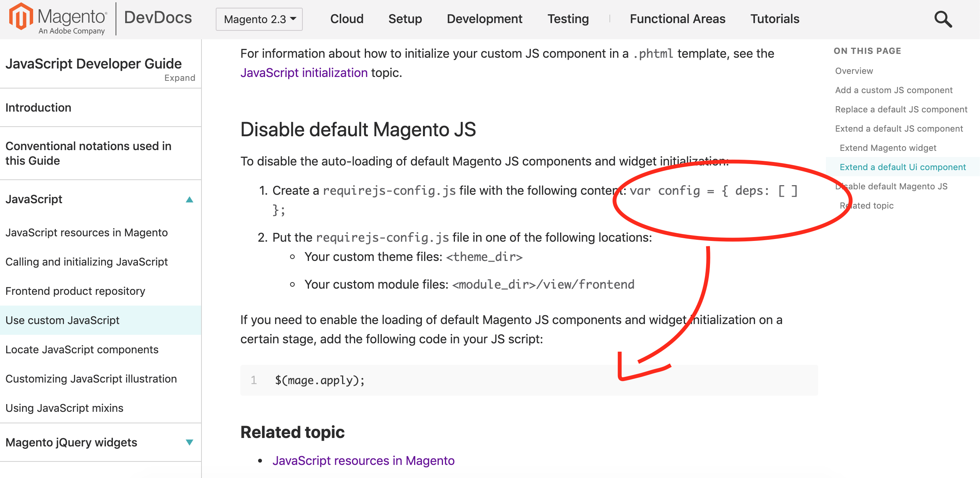
Task: Click the Magento logo icon
Action: (21, 17)
